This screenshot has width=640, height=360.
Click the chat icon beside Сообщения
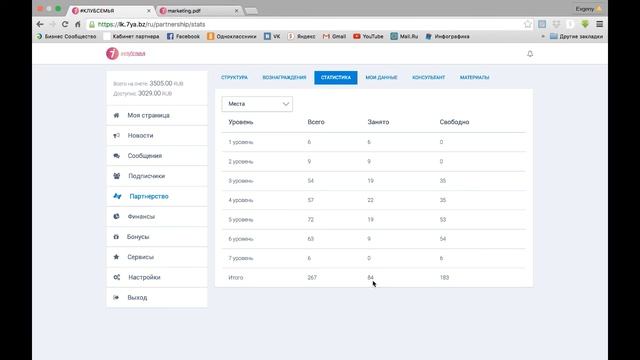tap(116, 156)
